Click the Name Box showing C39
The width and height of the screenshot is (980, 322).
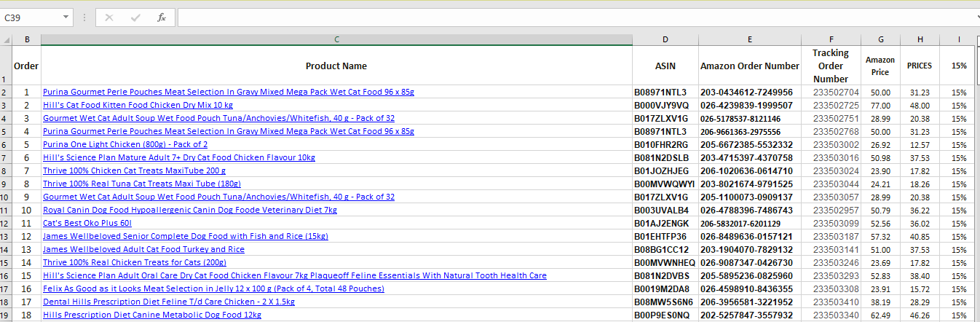coord(31,17)
